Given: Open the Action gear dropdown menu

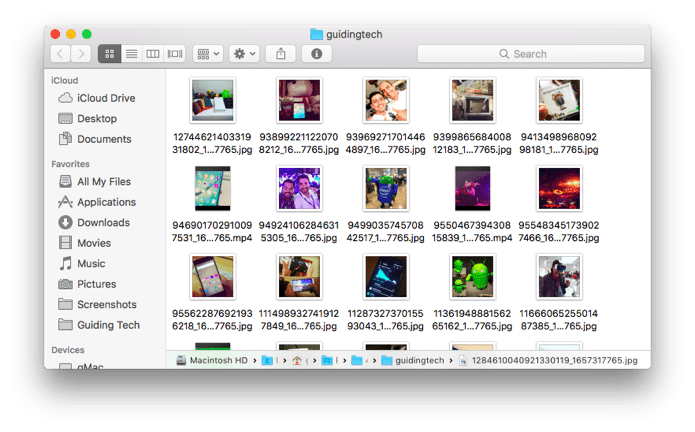Looking at the screenshot, I should click(244, 54).
